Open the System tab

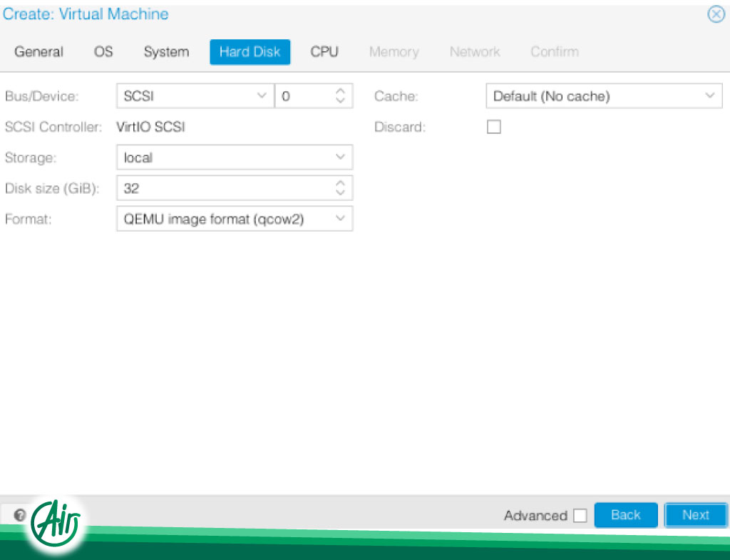coord(166,51)
